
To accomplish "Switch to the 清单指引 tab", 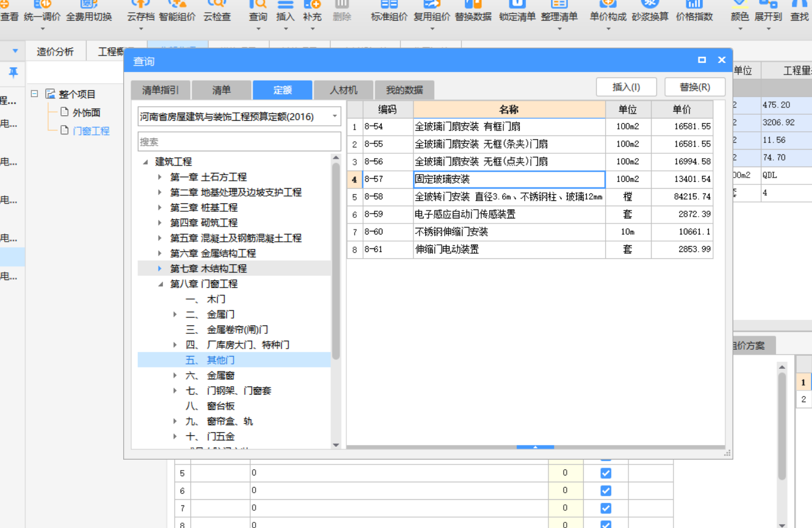I will pos(160,90).
